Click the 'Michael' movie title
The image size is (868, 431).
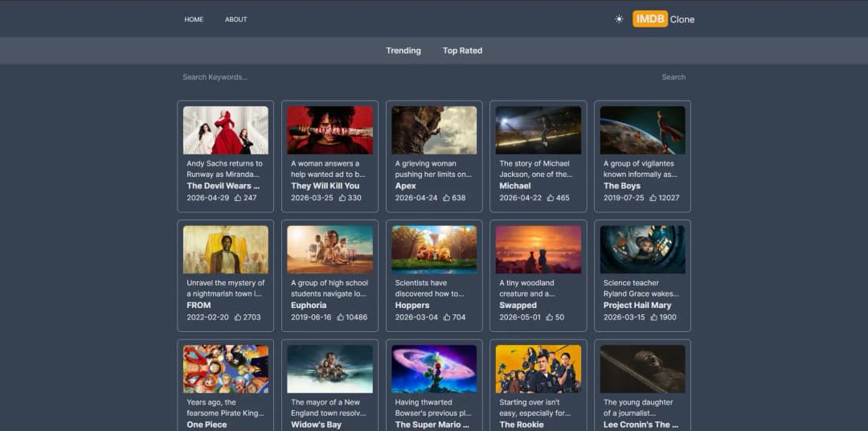[515, 186]
